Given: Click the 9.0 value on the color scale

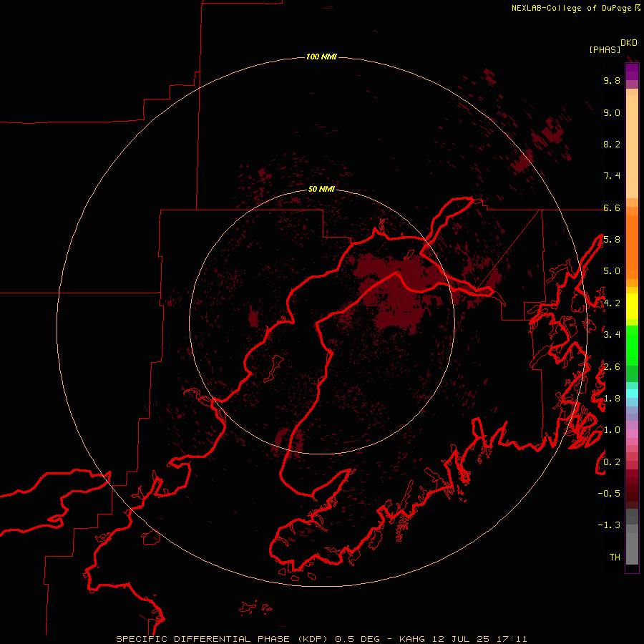Looking at the screenshot, I should (x=612, y=112).
